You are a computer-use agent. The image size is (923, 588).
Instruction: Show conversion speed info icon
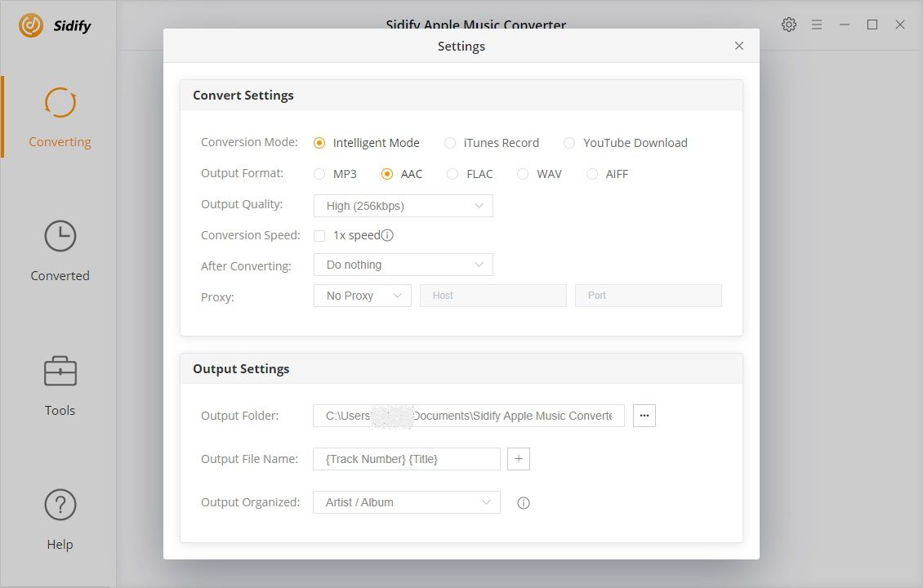[x=387, y=235]
